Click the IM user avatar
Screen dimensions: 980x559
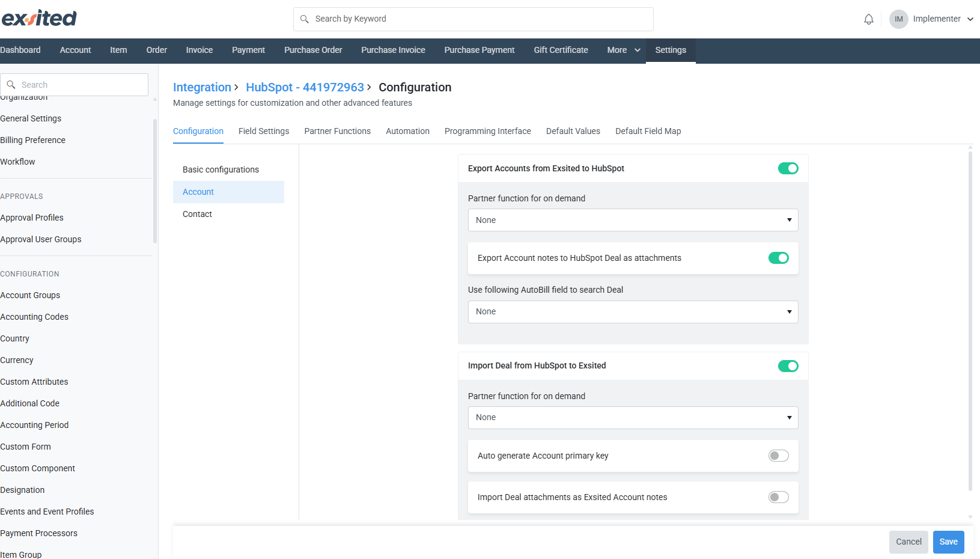[898, 19]
